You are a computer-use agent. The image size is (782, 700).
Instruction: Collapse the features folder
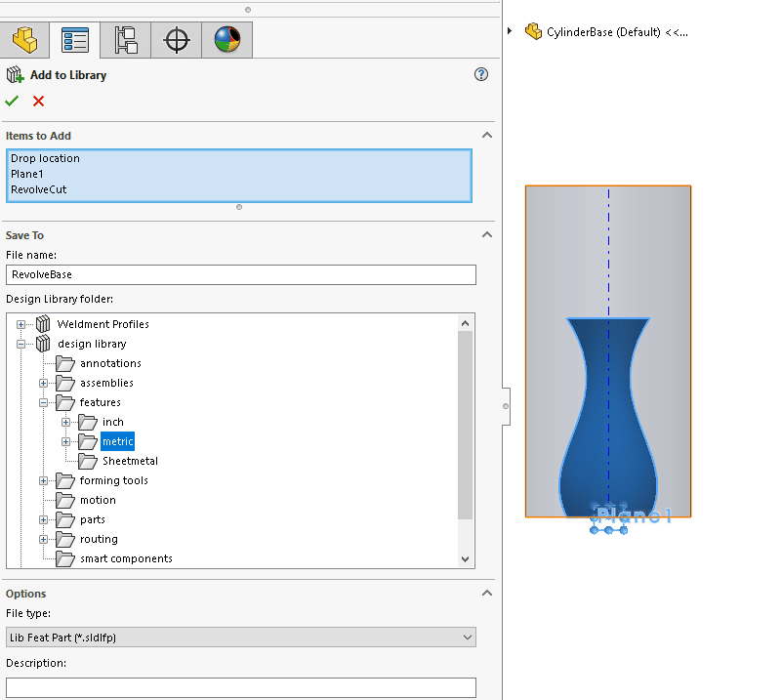tap(43, 402)
